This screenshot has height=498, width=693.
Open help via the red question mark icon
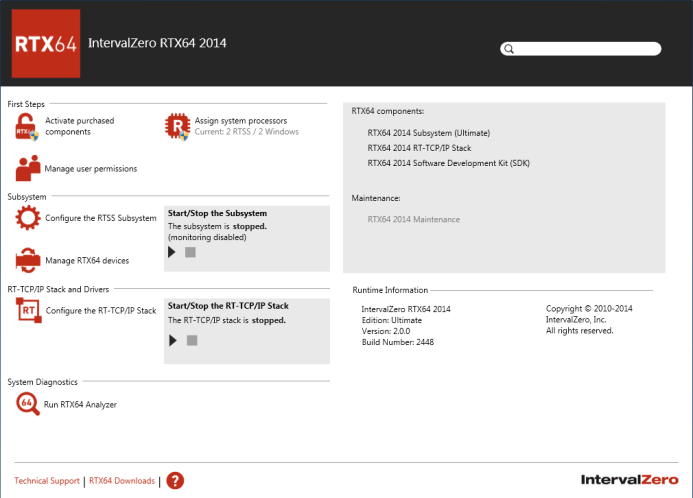click(x=175, y=480)
